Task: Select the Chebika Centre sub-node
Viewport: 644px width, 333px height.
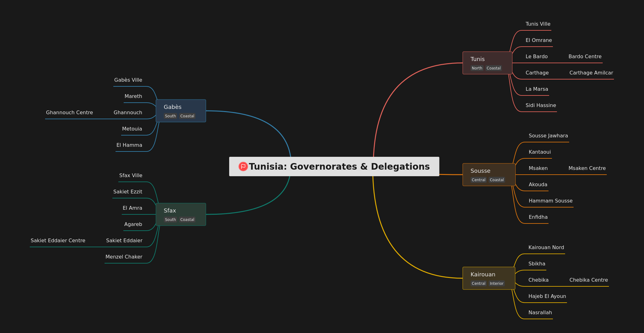Action: pos(589,280)
